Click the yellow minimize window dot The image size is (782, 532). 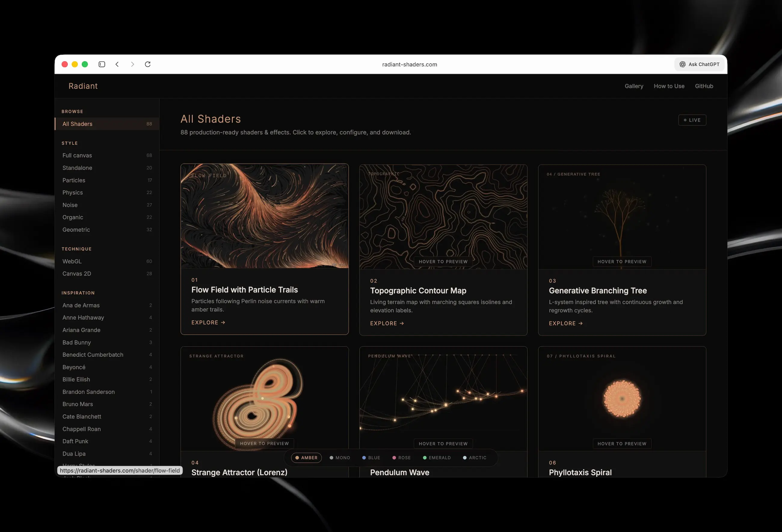[75, 64]
